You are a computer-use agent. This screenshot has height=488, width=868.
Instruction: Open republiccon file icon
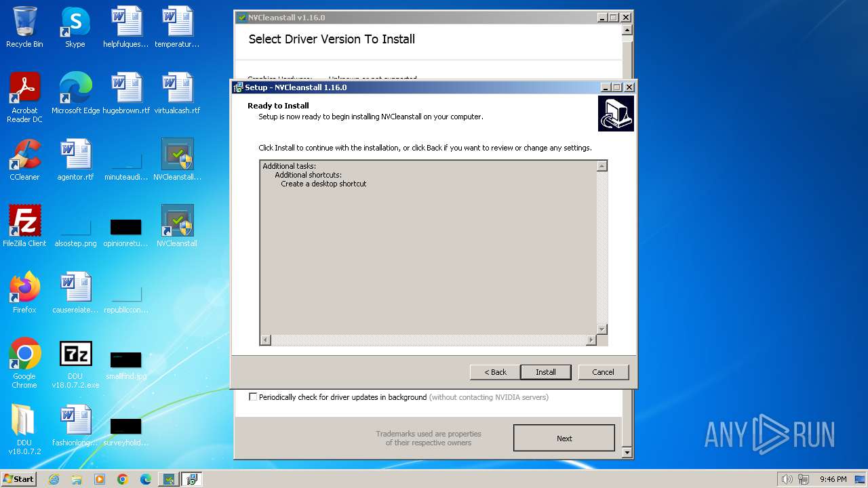click(126, 298)
